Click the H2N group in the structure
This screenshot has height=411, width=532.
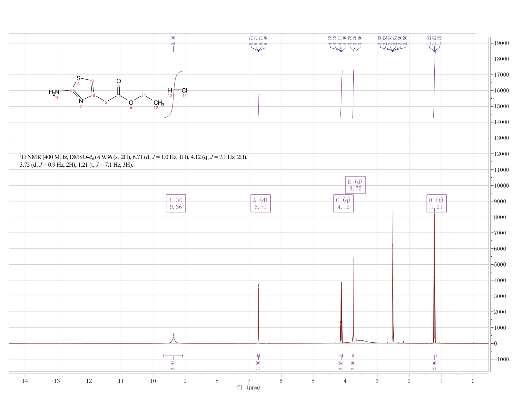[54, 93]
